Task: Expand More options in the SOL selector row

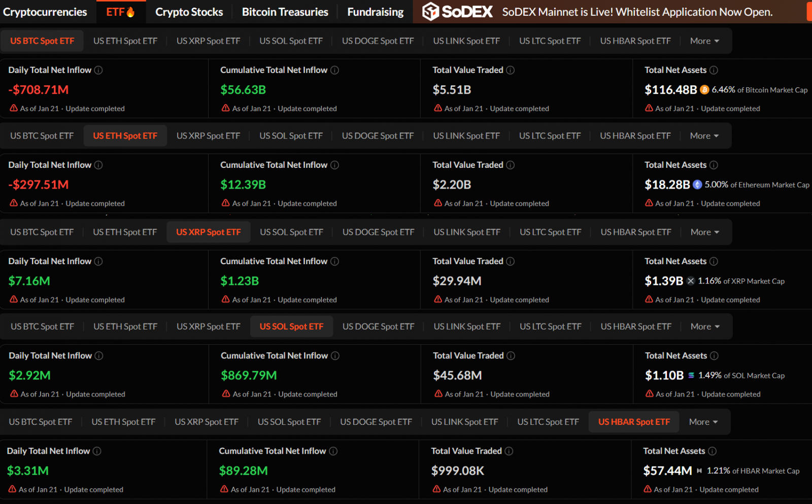Action: tap(704, 326)
